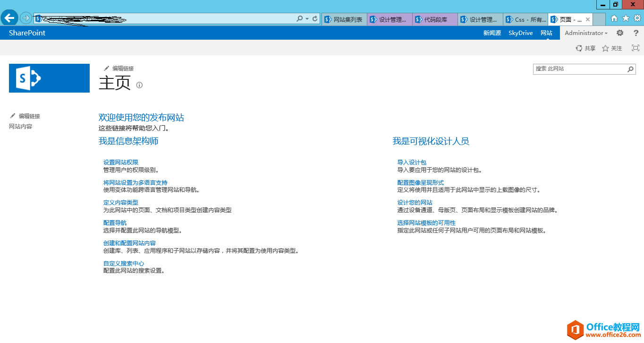The height and width of the screenshot is (343, 644).
Task: Click SkyDrive in the top navigation
Action: tap(520, 33)
